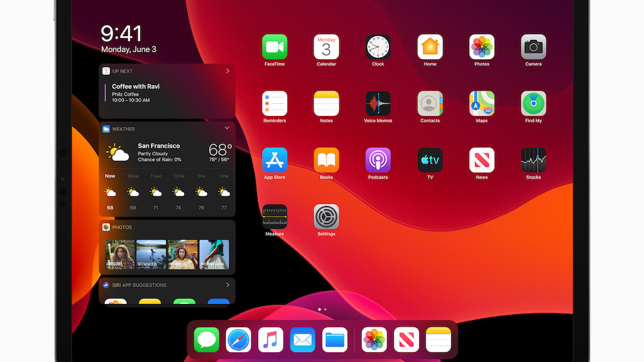
Task: Tap the Photos widget header
Action: tap(167, 227)
